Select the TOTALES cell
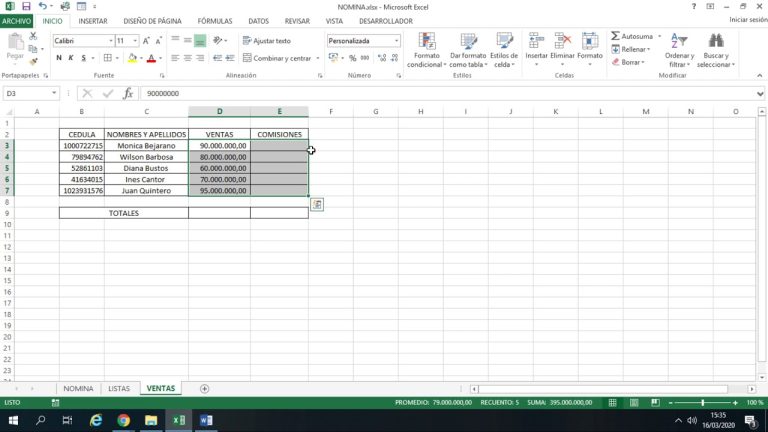The width and height of the screenshot is (768, 432). coord(124,213)
